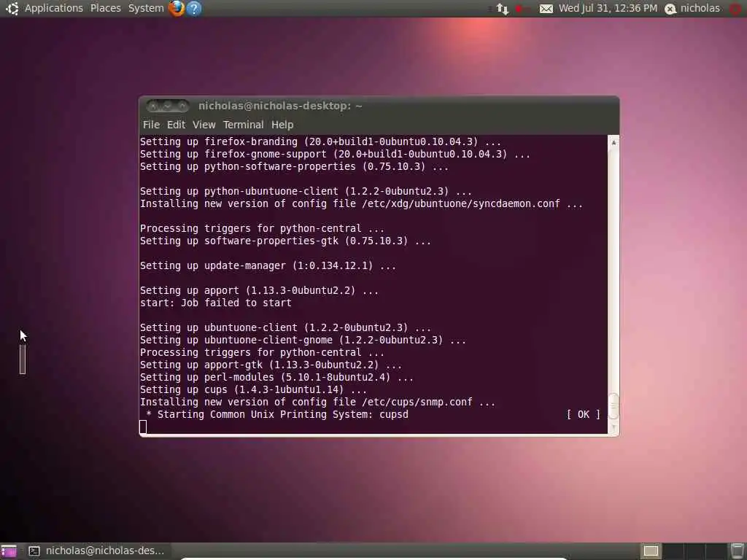Screen dimensions: 747x560
Task: Click 'Setting up python-software-properties' line
Action: pos(294,167)
